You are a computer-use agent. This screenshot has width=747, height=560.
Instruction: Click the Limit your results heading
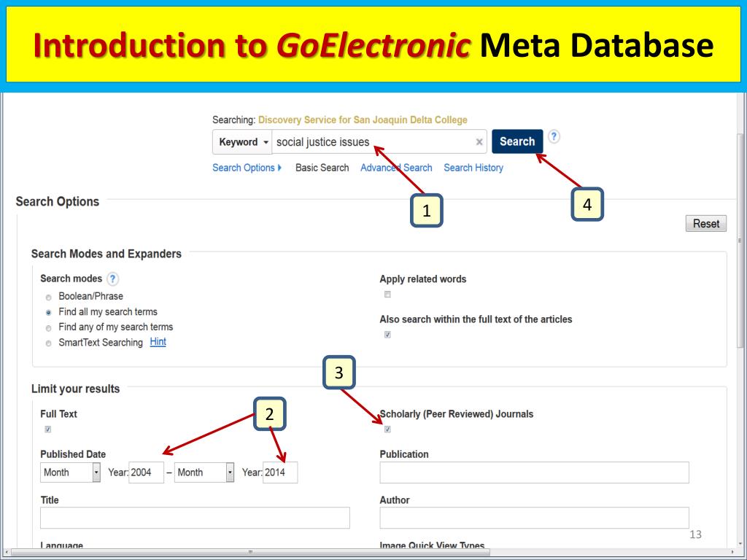pos(76,389)
